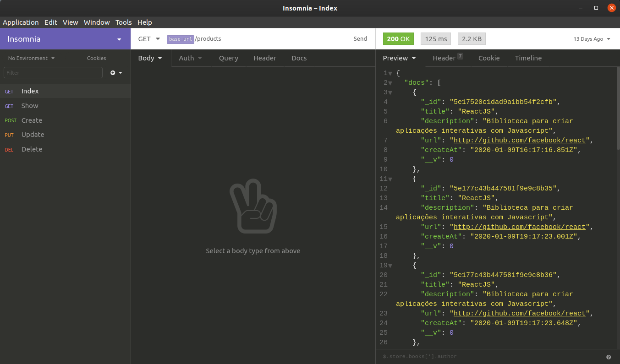Open the View menu

[71, 22]
